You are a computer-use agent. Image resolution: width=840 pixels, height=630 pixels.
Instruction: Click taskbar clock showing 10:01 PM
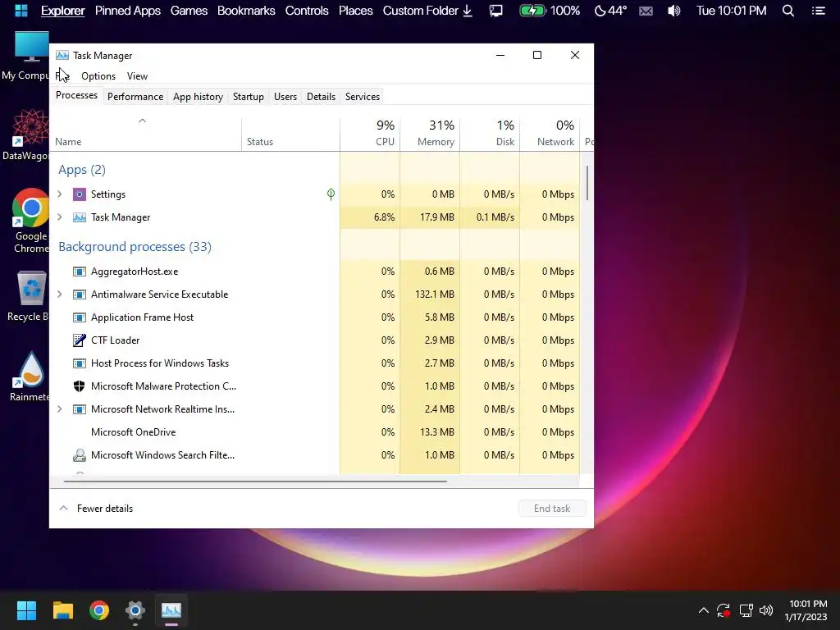(806, 610)
